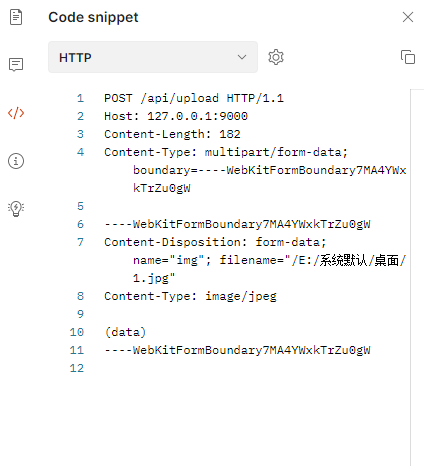Open the HTTP language dropdown
The width and height of the screenshot is (425, 466).
point(153,57)
